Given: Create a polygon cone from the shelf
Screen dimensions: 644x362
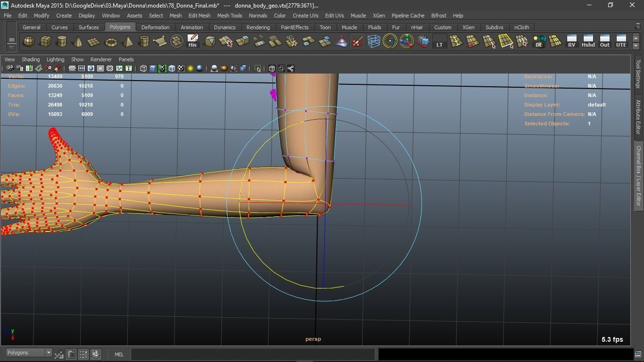Looking at the screenshot, I should point(78,41).
